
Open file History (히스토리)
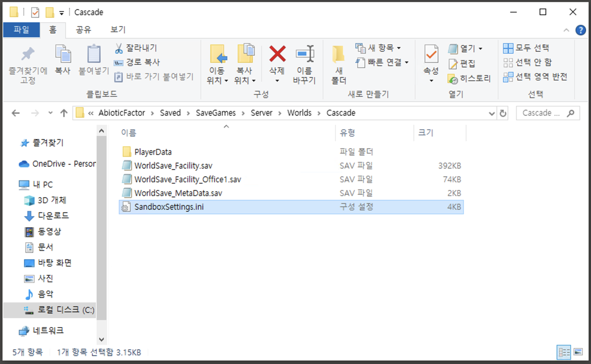[469, 79]
